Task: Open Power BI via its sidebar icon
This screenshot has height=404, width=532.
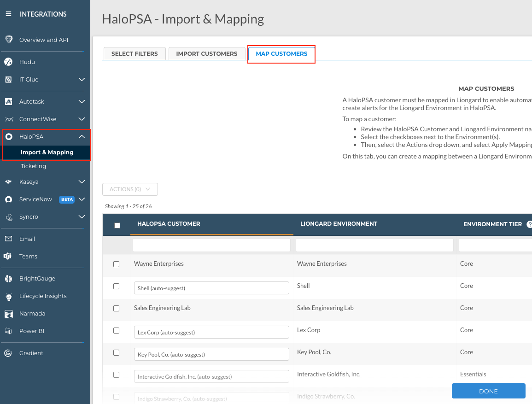Action: click(8, 331)
